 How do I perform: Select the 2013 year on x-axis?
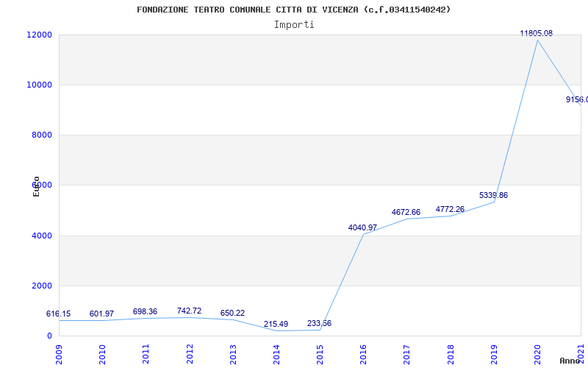[x=233, y=353]
